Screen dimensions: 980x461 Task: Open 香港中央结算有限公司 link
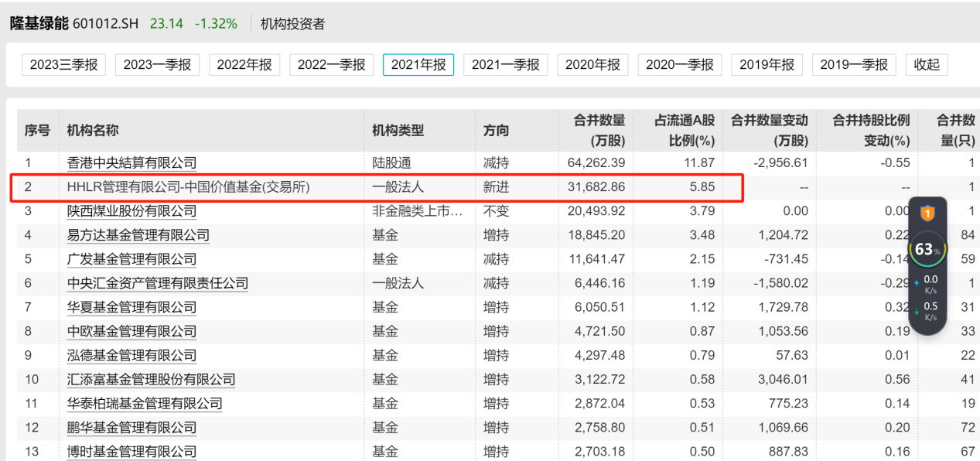coord(131,163)
